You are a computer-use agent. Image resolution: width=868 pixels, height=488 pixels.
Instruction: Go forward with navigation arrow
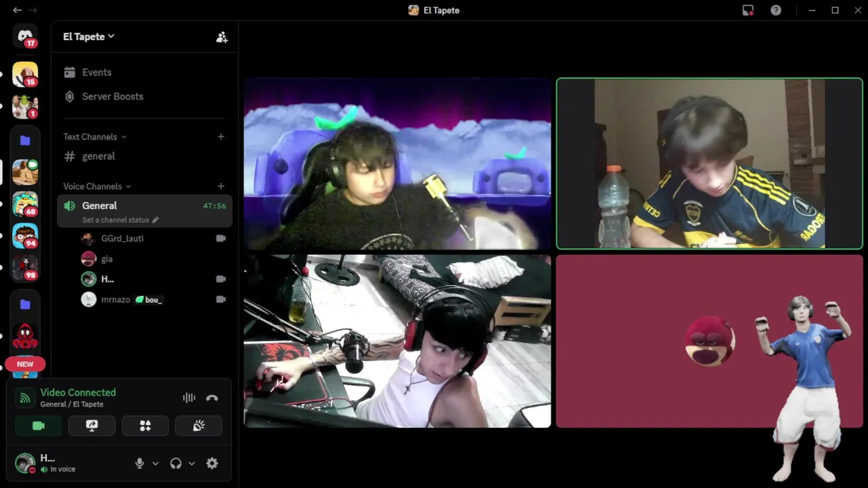(33, 10)
